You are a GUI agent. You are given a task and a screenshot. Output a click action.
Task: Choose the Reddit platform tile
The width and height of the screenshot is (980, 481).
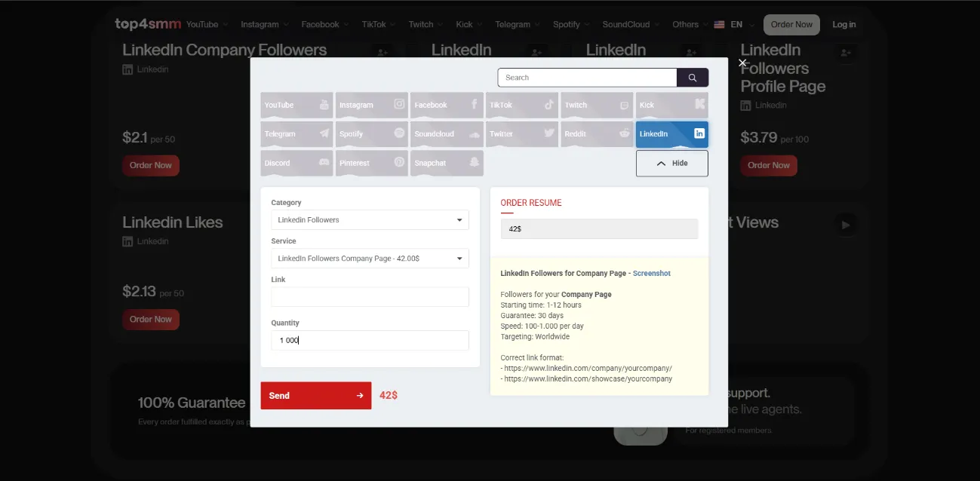(597, 134)
